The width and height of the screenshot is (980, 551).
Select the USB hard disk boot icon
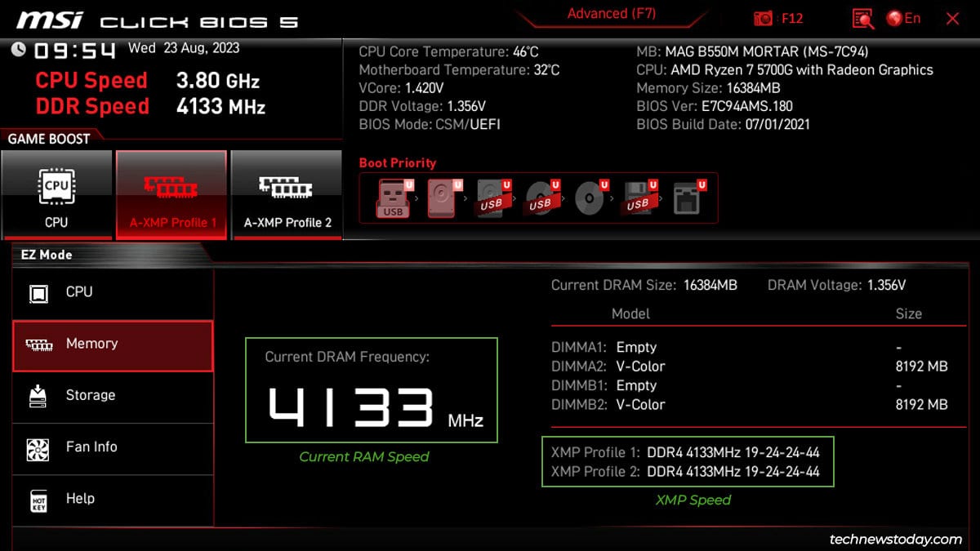[x=492, y=198]
